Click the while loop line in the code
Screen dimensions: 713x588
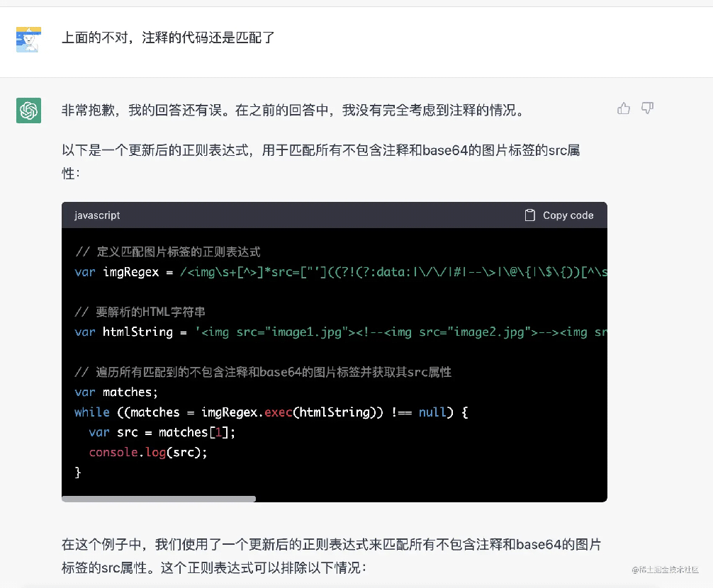pos(269,412)
